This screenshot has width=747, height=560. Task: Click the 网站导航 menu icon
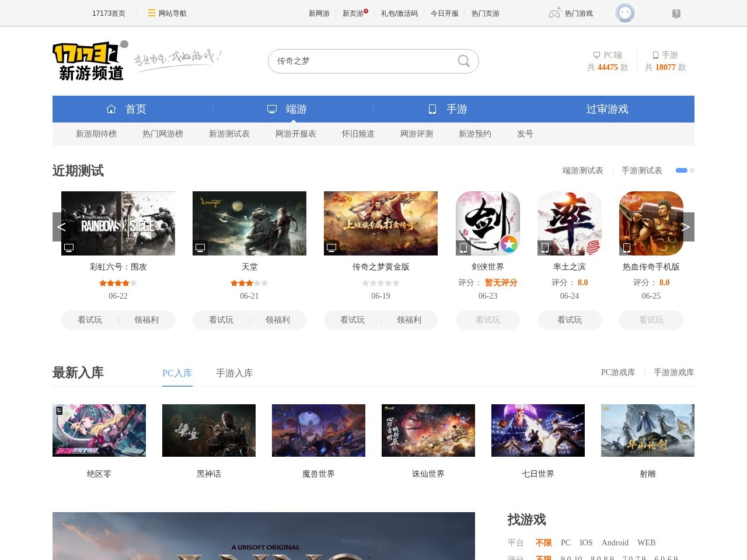coord(152,13)
